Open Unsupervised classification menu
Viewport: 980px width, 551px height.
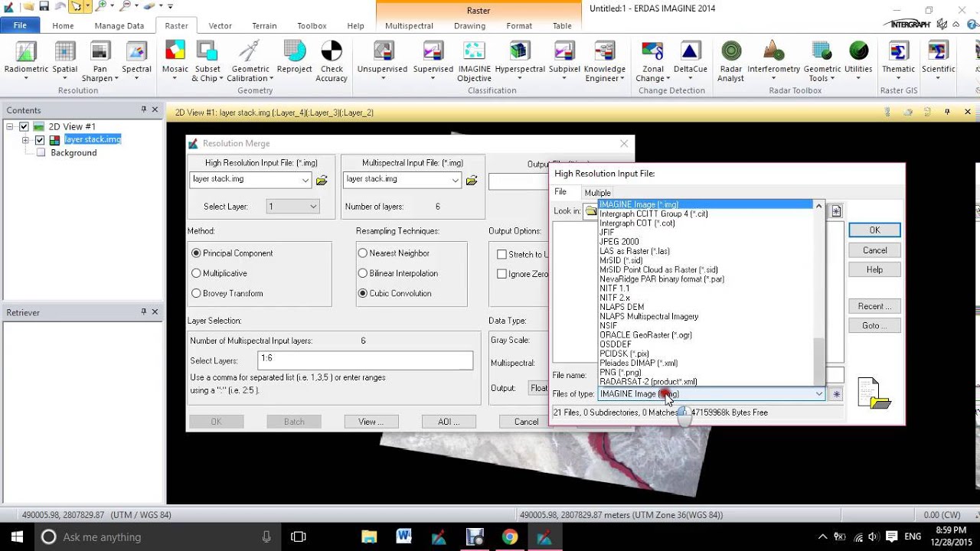point(383,60)
